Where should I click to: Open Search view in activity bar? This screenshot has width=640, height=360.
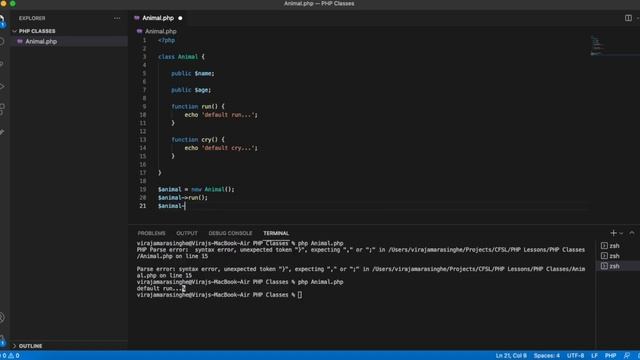tap(2, 42)
